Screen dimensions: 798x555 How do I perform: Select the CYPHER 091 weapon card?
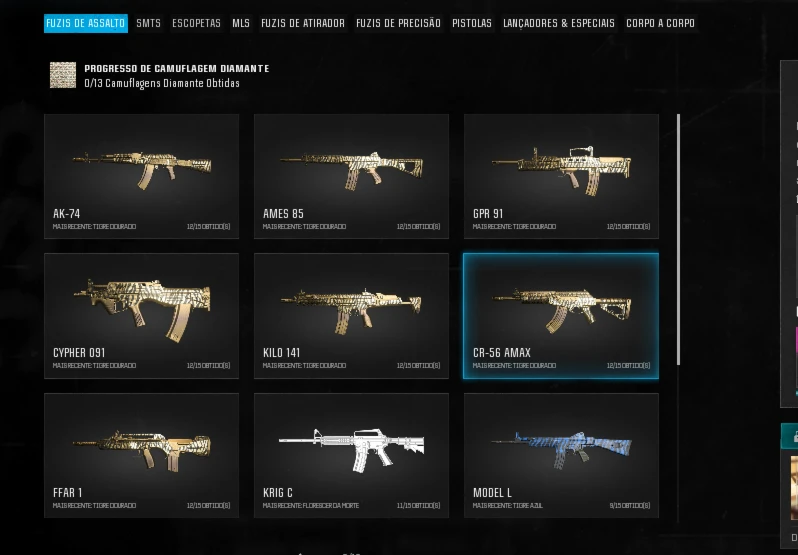pyautogui.click(x=141, y=316)
